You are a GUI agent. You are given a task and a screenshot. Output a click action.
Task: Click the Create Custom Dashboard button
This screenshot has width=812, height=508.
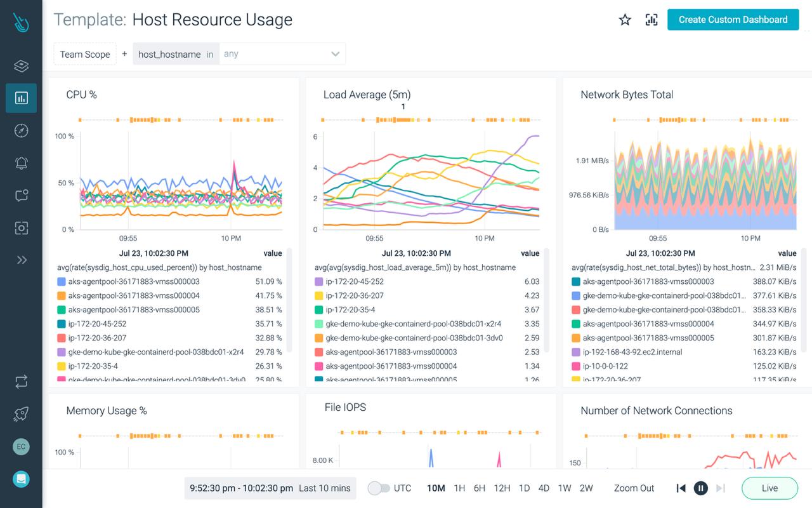click(733, 20)
